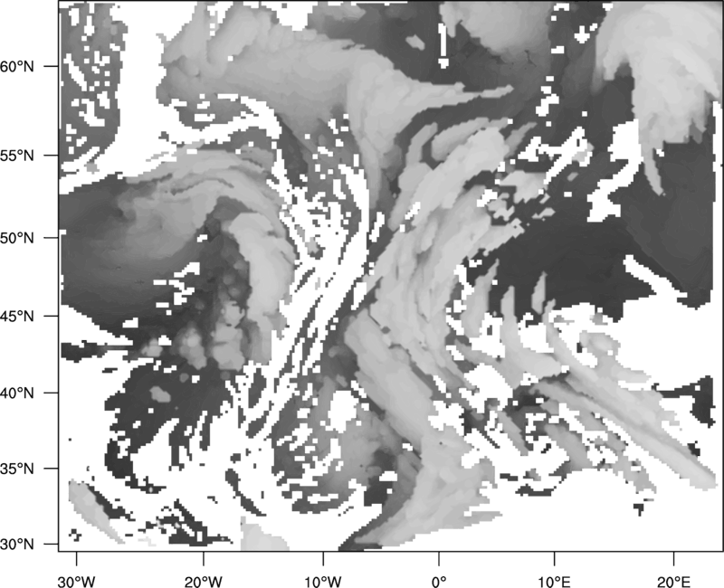Click the 20°E longitude label
Screen dimensions: 724x588
pyautogui.click(x=673, y=582)
